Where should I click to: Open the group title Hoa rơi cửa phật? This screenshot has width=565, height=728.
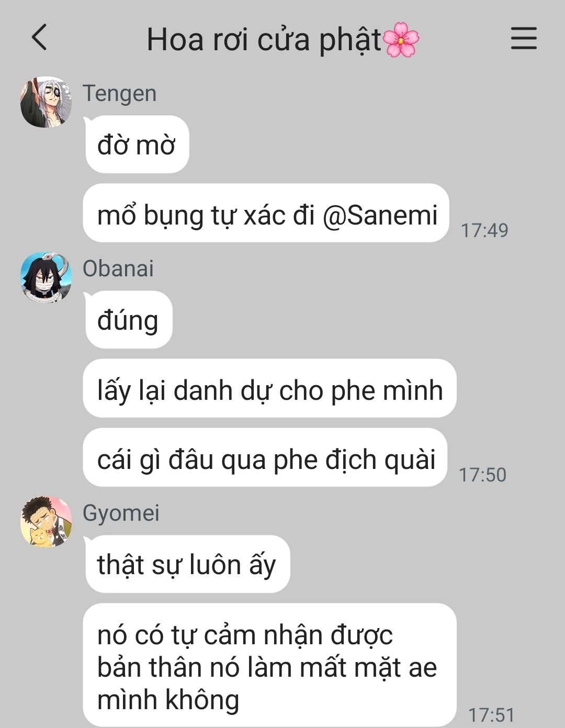click(x=283, y=39)
